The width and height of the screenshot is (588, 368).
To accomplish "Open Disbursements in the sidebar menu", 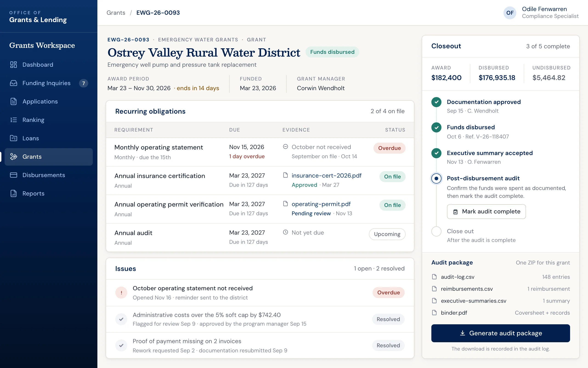I will point(49,175).
